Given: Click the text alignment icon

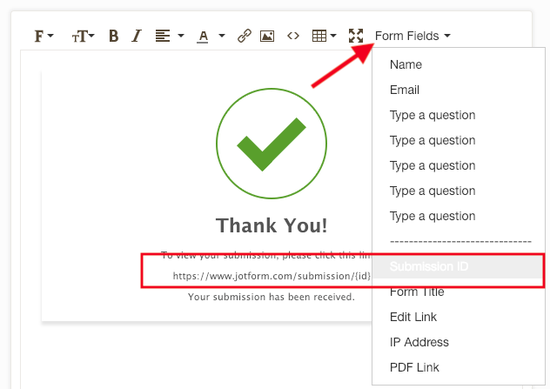Looking at the screenshot, I should coord(163,36).
